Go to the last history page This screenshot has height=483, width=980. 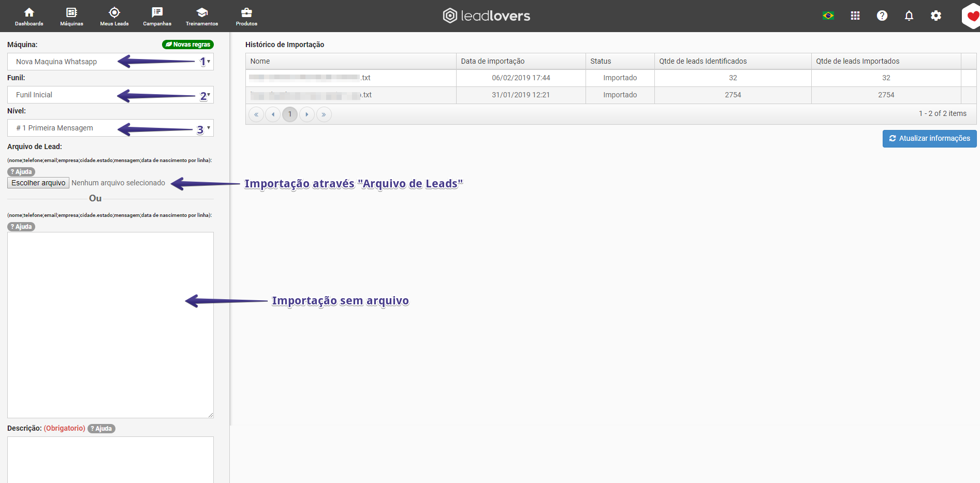pos(324,114)
